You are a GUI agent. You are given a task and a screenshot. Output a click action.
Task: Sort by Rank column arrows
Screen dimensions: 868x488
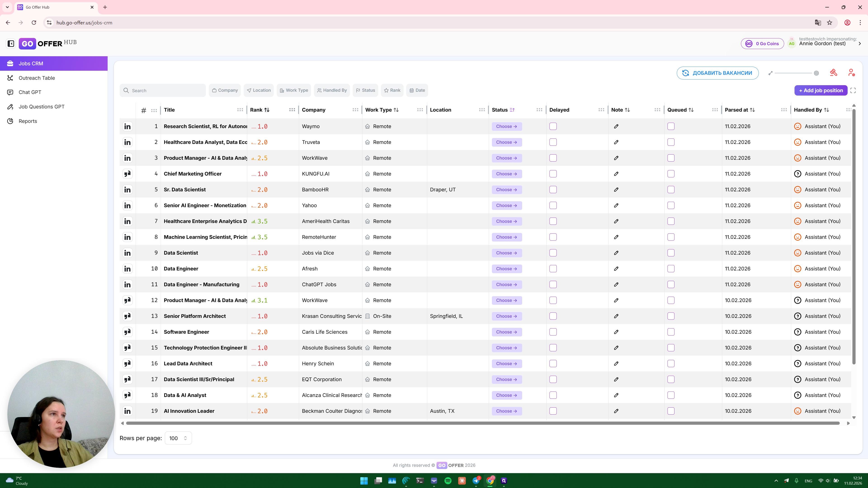267,110
